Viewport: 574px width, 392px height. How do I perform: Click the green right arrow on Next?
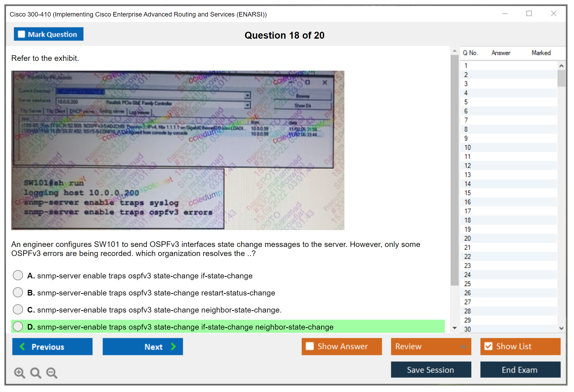[173, 346]
